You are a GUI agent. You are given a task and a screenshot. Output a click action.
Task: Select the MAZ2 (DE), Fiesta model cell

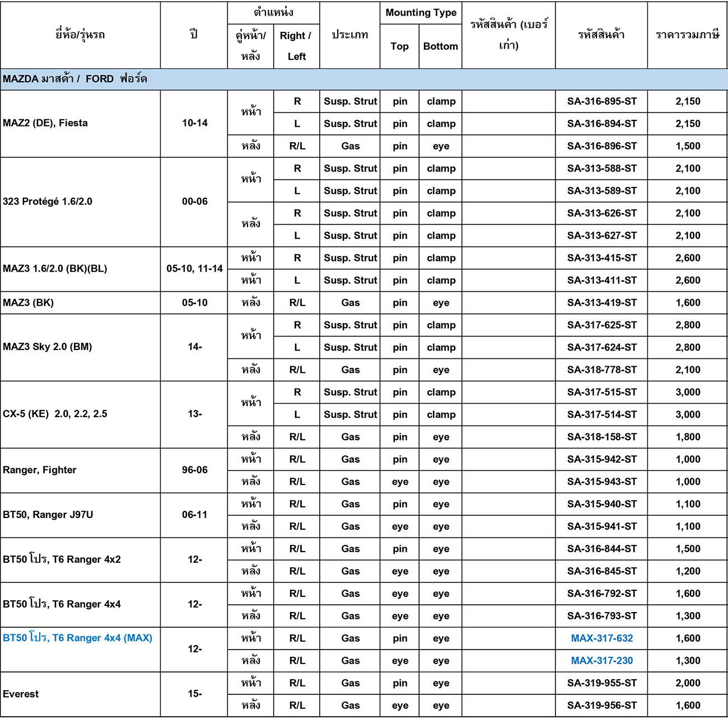pos(80,123)
